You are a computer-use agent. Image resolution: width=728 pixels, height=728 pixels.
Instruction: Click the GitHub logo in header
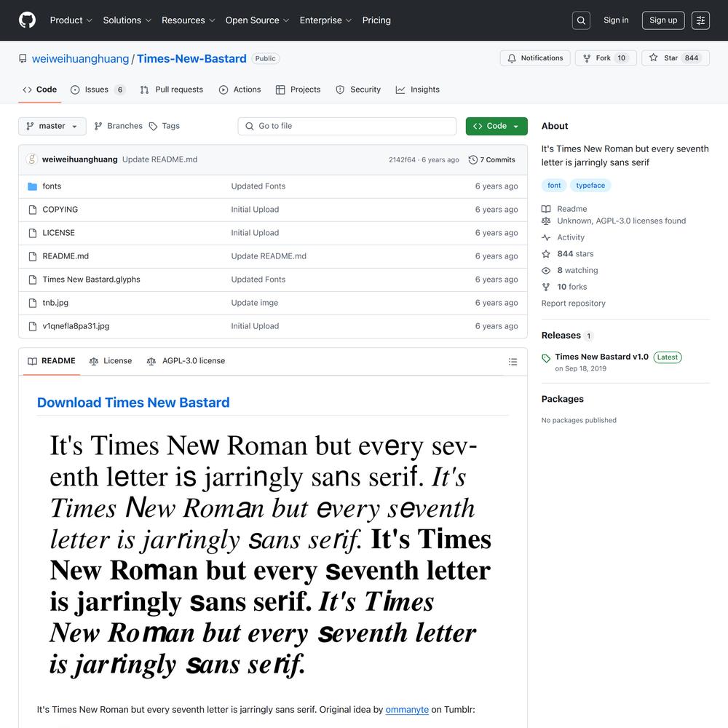[27, 20]
